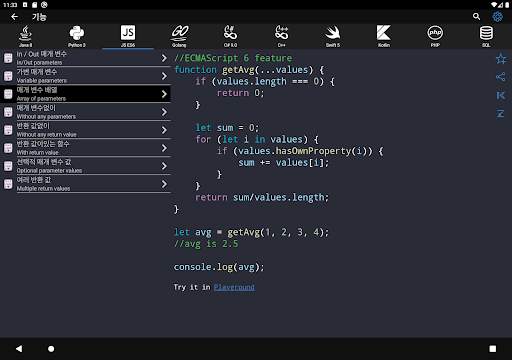This screenshot has width=512, height=360.
Task: Click the K-shaped icon on the right edge
Action: click(501, 95)
